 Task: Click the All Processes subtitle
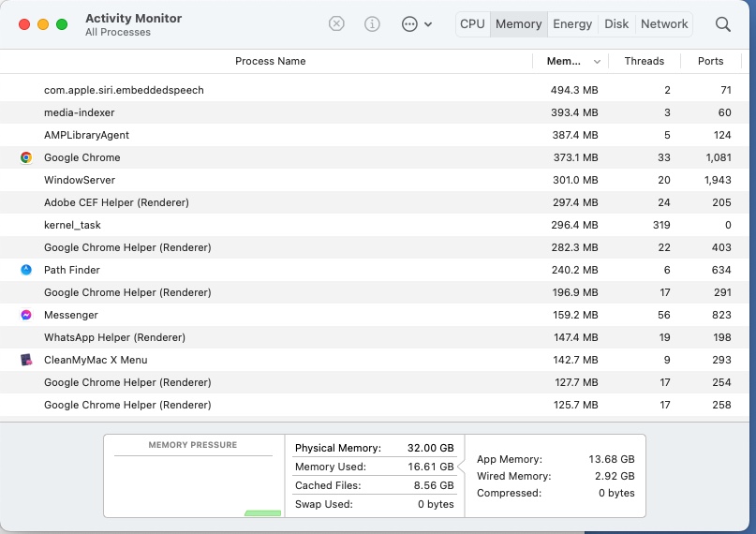click(118, 32)
